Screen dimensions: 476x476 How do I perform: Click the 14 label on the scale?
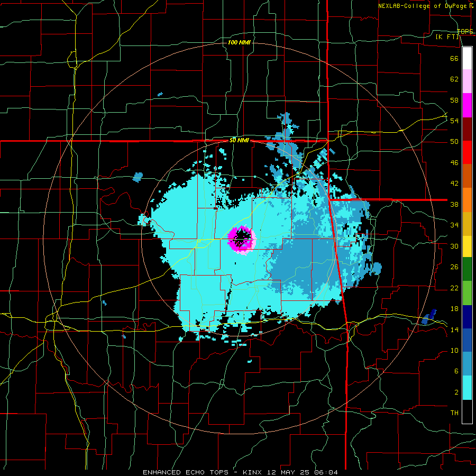coord(454,329)
